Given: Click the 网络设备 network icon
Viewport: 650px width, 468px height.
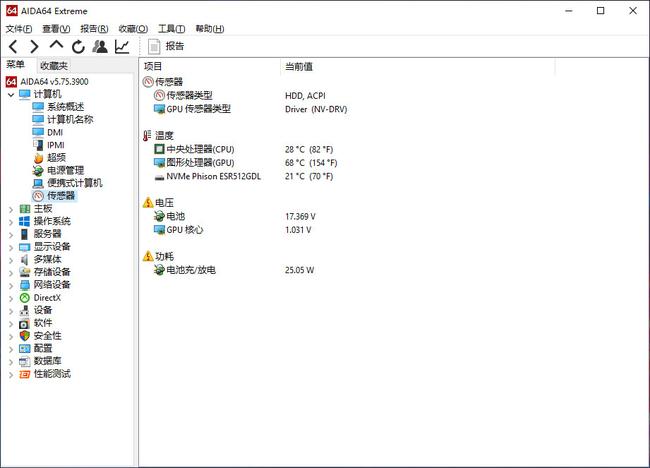Looking at the screenshot, I should [x=25, y=285].
